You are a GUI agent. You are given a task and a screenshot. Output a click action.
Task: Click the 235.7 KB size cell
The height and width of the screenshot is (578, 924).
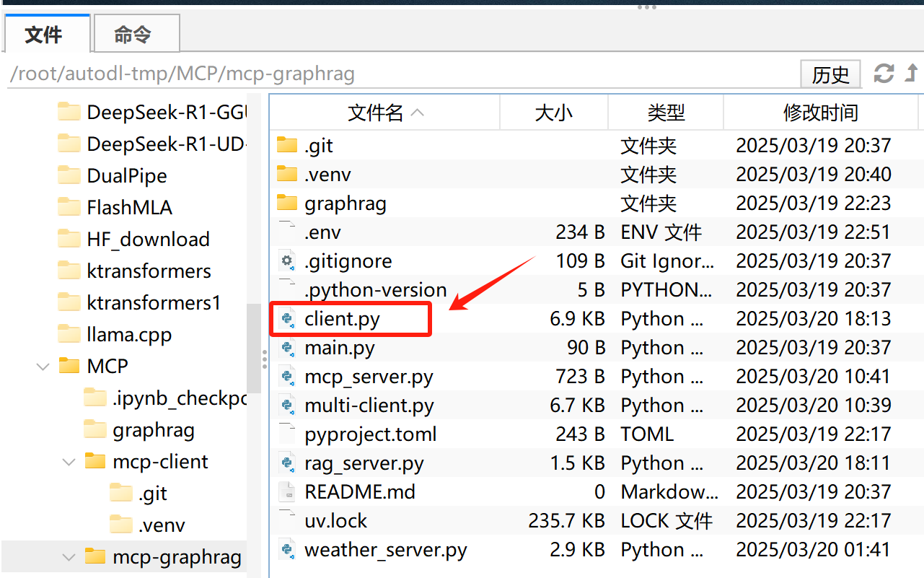[566, 521]
